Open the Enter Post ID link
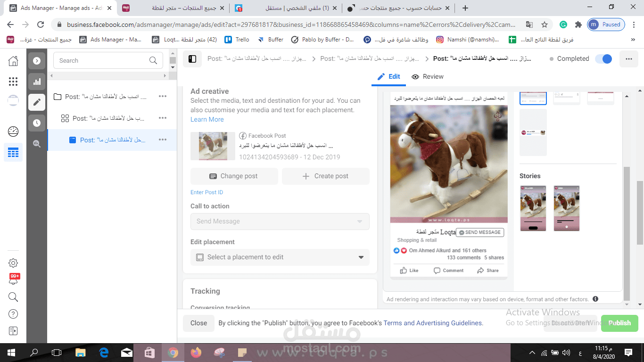 [206, 192]
